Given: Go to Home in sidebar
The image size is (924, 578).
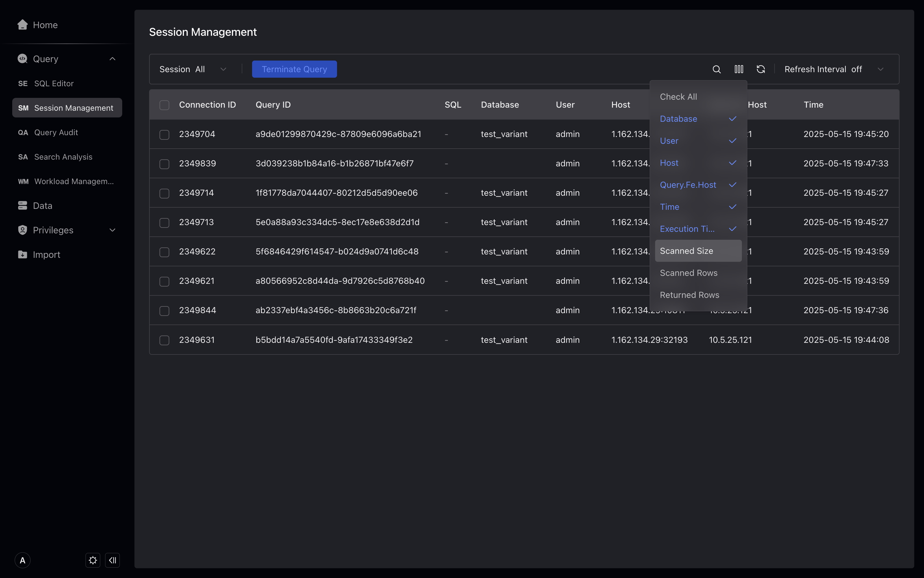Looking at the screenshot, I should (37, 25).
